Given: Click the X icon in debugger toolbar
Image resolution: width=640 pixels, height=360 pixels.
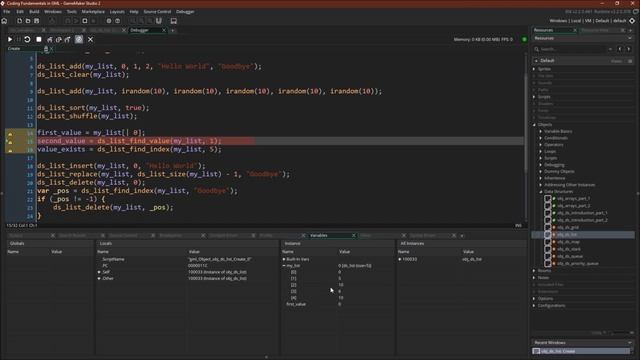Looking at the screenshot, I should coord(91,40).
